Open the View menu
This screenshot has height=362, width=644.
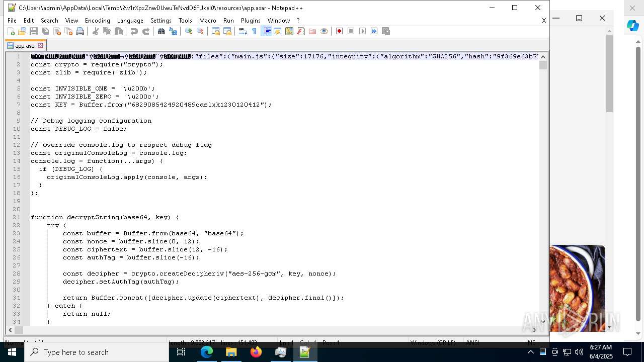71,21
